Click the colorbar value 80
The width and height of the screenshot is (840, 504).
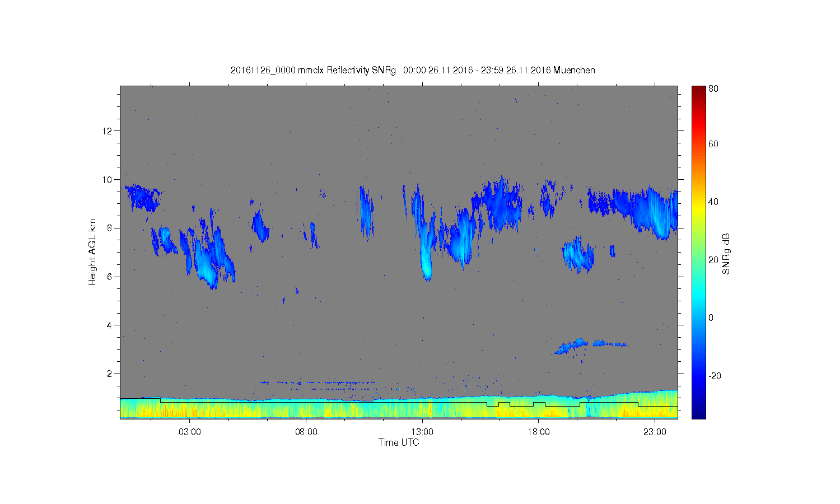click(713, 88)
